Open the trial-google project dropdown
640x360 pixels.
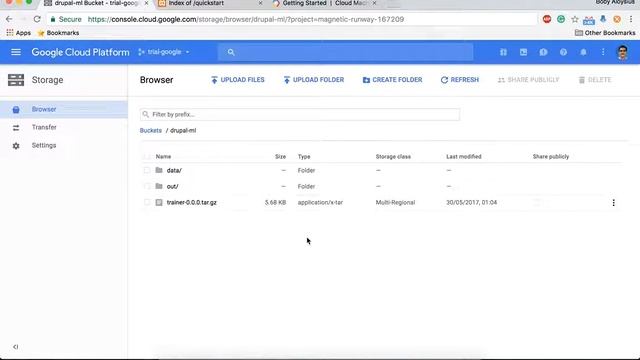tap(164, 52)
